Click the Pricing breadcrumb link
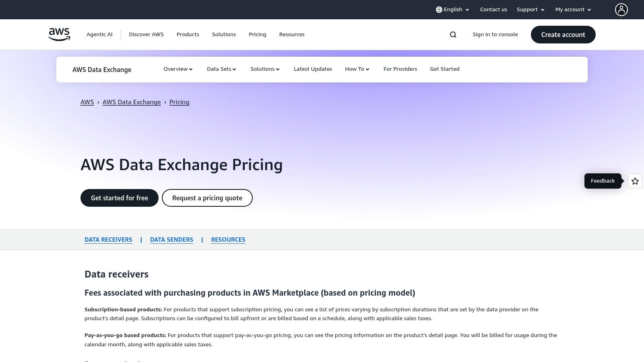Viewport: 644px width, 362px height. [x=180, y=102]
